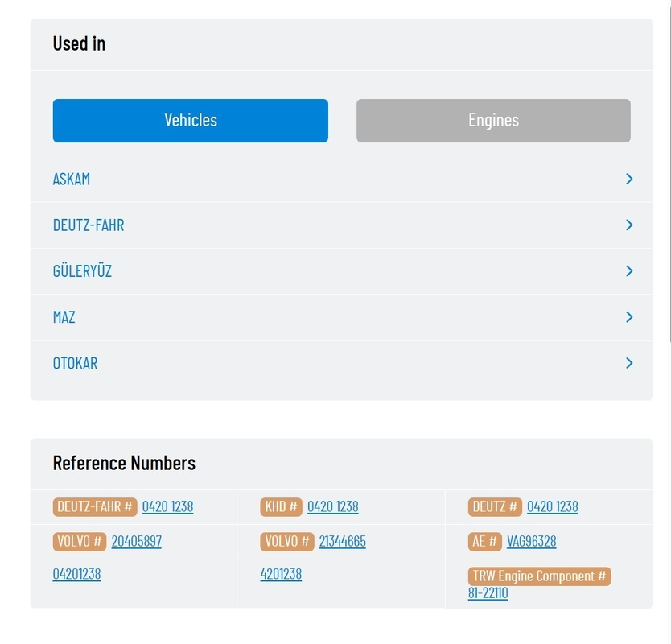Expand the GÜLERYÜZ chevron arrow
Screen dimensions: 671x644
tap(629, 270)
